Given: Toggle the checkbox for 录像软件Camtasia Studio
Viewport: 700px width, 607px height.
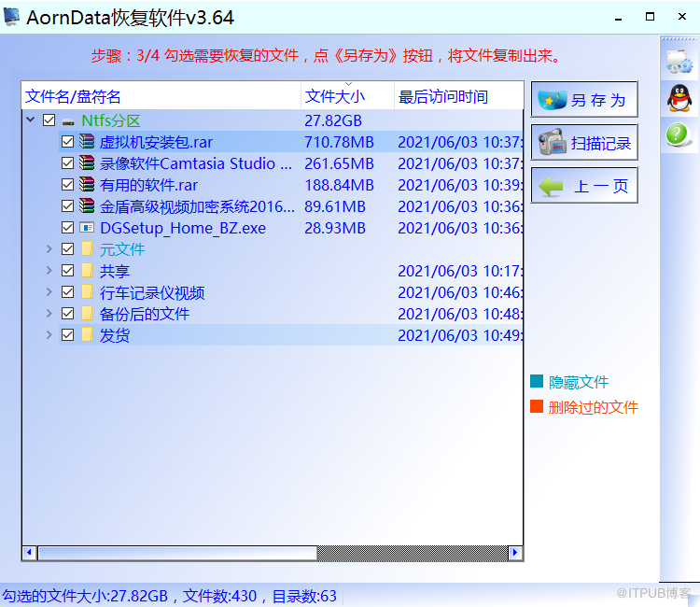Looking at the screenshot, I should [67, 163].
